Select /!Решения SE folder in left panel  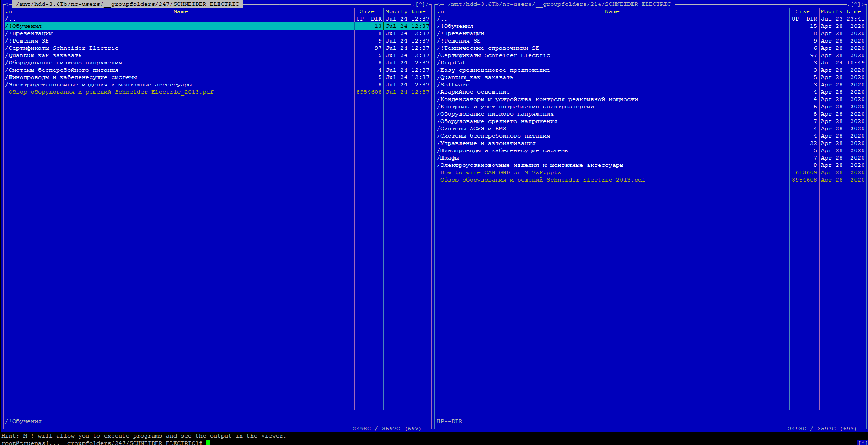coord(217,41)
